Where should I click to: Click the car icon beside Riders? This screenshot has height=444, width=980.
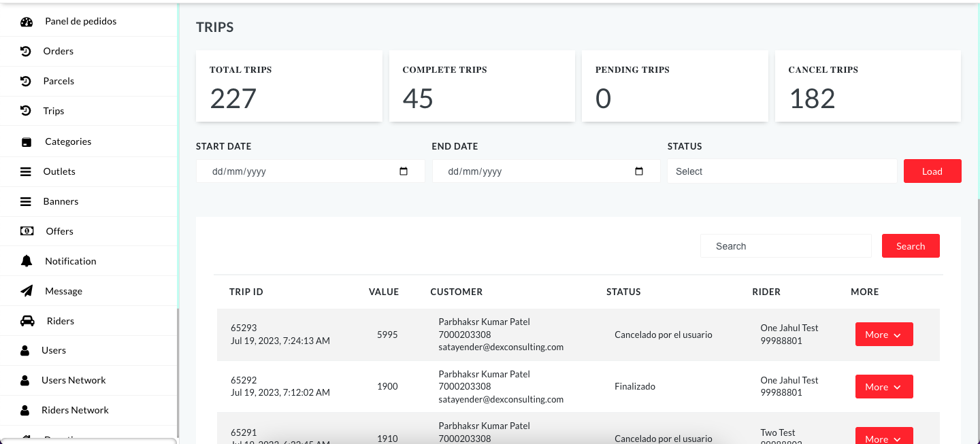[x=27, y=321]
